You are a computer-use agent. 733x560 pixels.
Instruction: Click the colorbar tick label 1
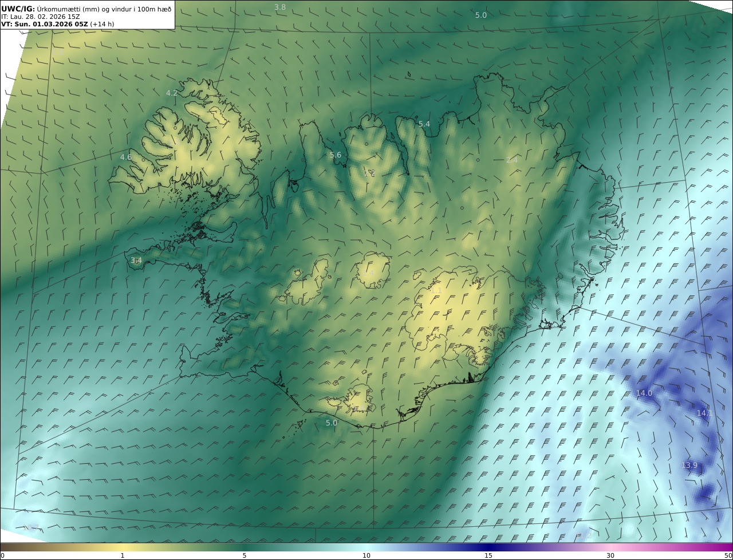(x=123, y=555)
